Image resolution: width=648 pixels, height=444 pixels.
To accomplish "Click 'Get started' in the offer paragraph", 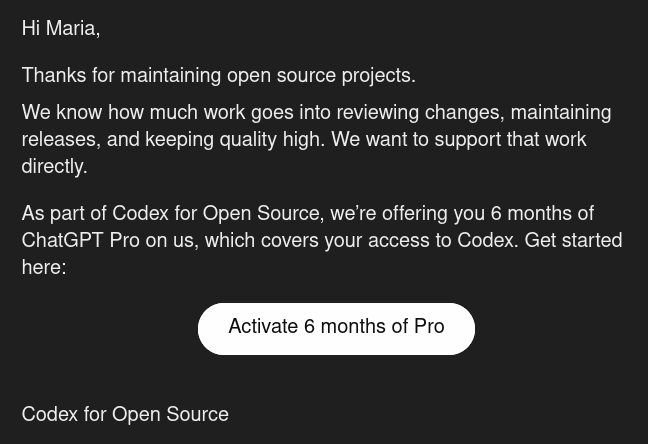I will 573,241.
